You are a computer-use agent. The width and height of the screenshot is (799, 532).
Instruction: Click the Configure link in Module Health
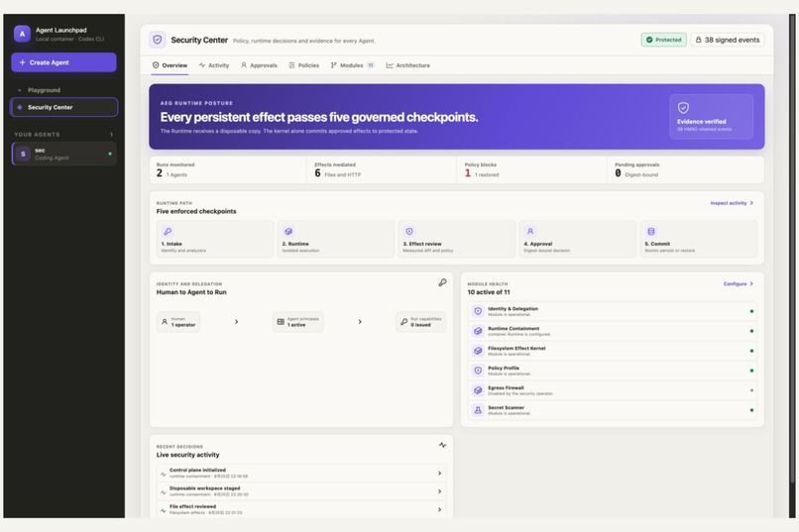point(739,284)
